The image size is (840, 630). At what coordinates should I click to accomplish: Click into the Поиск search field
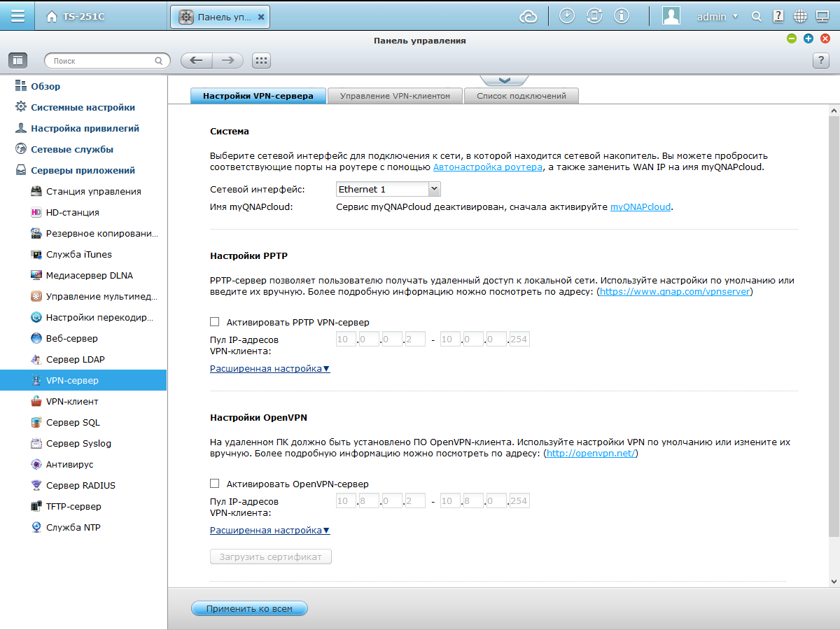click(x=107, y=61)
